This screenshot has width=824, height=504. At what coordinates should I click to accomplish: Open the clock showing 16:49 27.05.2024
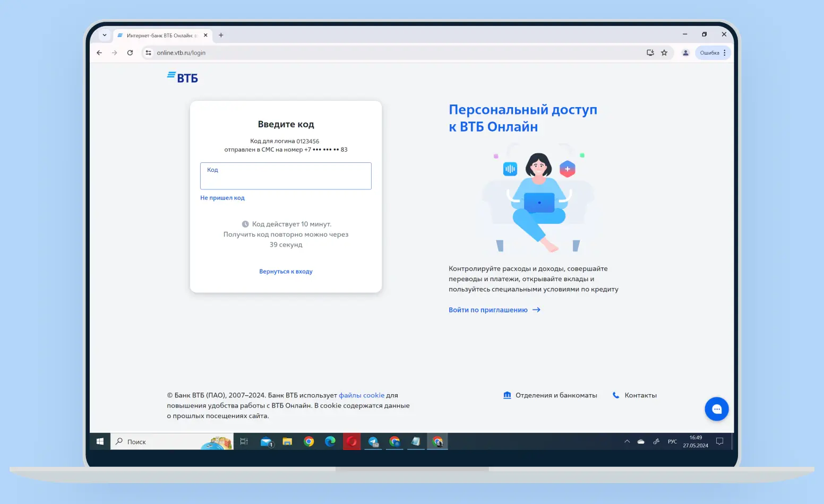pos(696,441)
